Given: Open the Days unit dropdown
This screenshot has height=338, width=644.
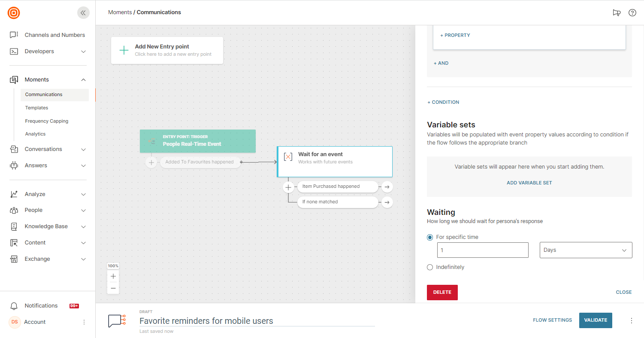Looking at the screenshot, I should tap(586, 250).
